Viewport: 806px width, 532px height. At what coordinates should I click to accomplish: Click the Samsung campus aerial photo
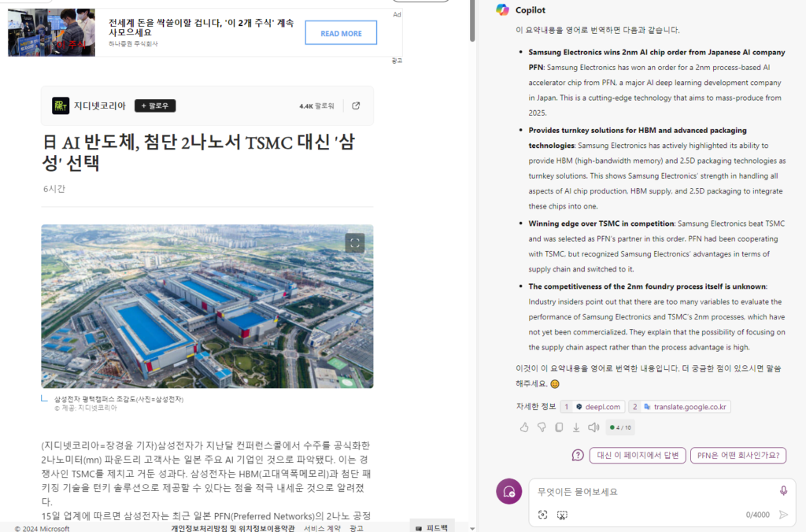[207, 306]
